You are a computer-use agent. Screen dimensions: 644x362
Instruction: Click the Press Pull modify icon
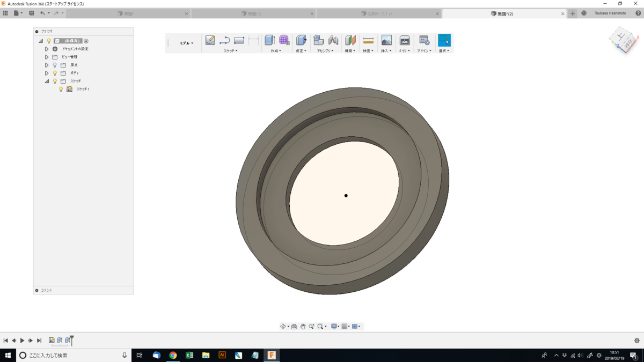pos(301,40)
